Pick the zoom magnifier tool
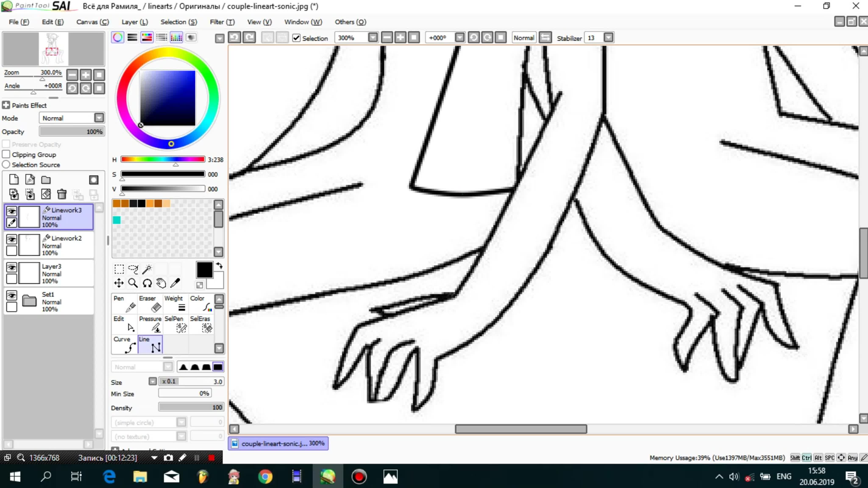868x488 pixels. (133, 283)
